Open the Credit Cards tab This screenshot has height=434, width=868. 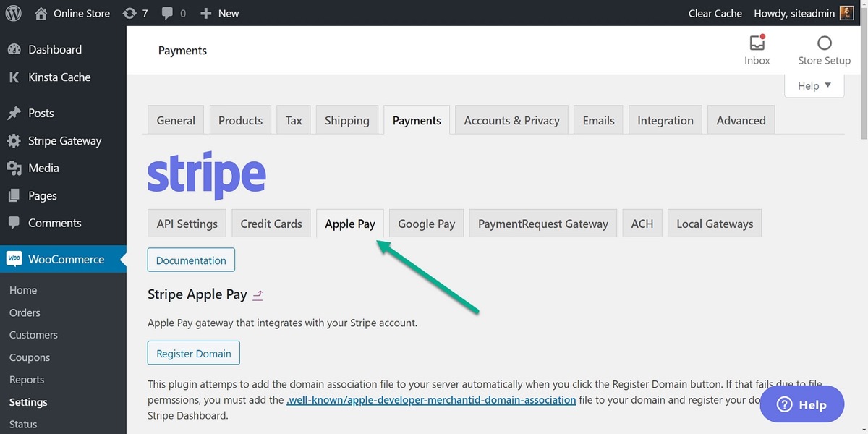coord(271,224)
